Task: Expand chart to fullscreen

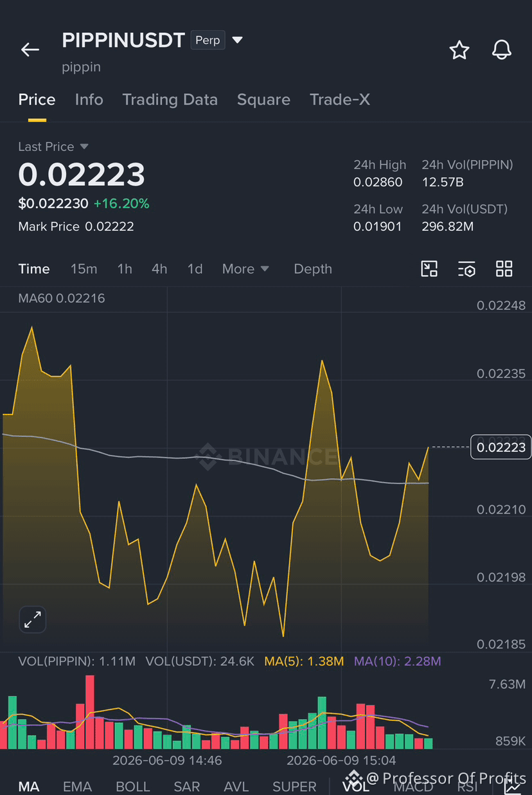Action: pos(32,620)
